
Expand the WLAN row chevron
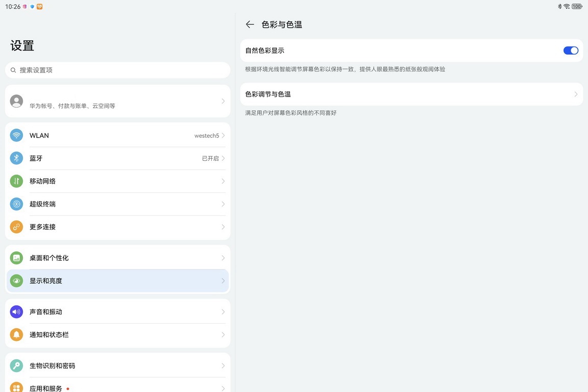[x=223, y=135]
